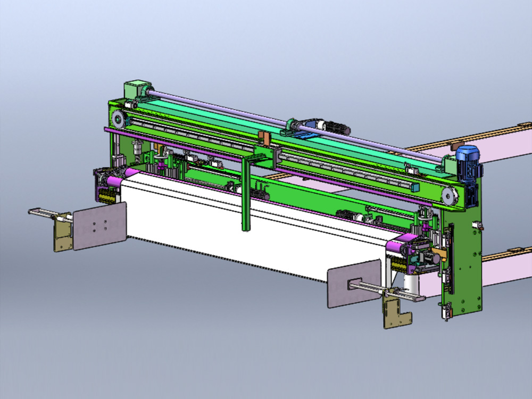
Task: Select the long lavender drive shaft
Action: point(223,108)
